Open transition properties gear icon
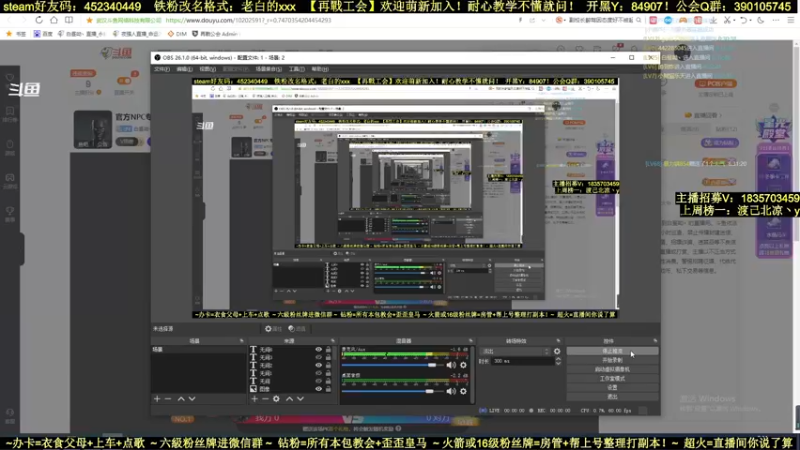The width and height of the screenshot is (800, 450). [557, 352]
